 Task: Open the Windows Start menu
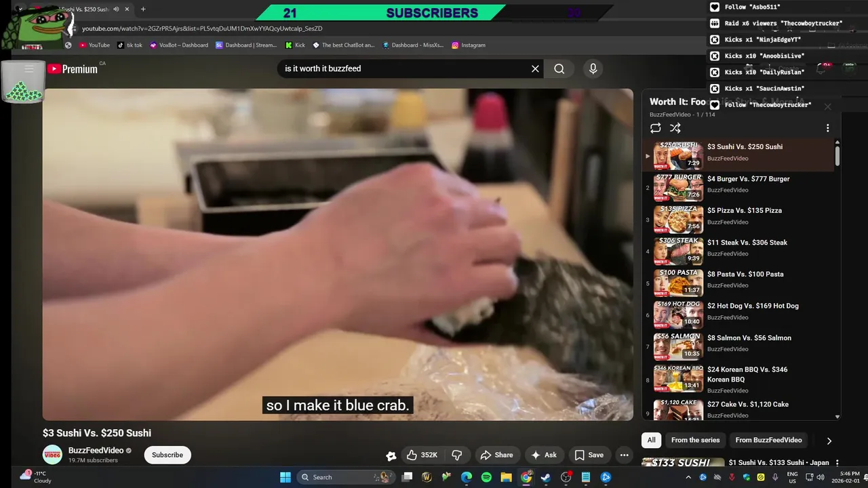click(x=285, y=477)
